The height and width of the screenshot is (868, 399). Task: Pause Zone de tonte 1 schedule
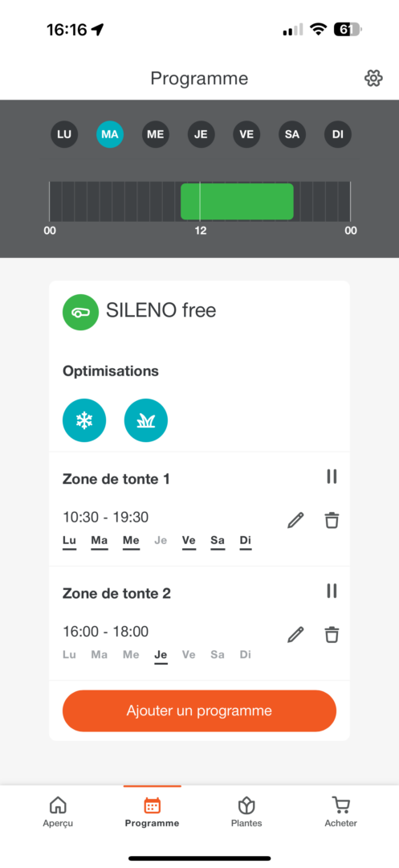tap(332, 477)
